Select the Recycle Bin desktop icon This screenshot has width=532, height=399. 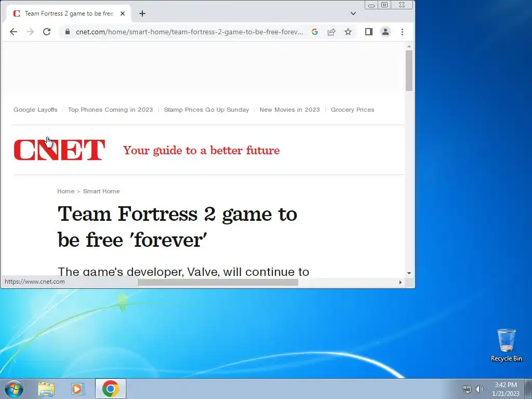coord(507,345)
